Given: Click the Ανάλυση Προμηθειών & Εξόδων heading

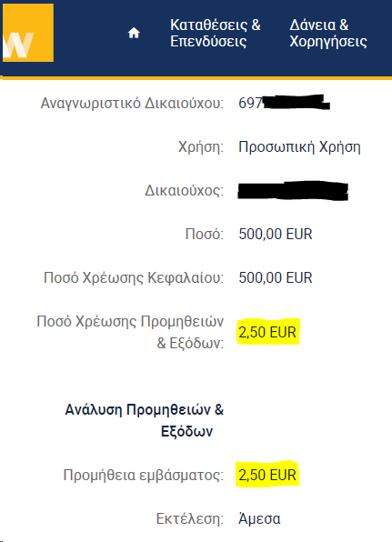Looking at the screenshot, I should coord(145,420).
